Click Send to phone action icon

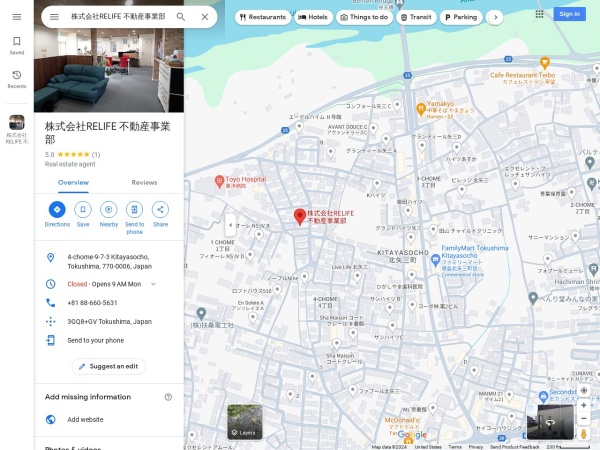[x=134, y=210]
